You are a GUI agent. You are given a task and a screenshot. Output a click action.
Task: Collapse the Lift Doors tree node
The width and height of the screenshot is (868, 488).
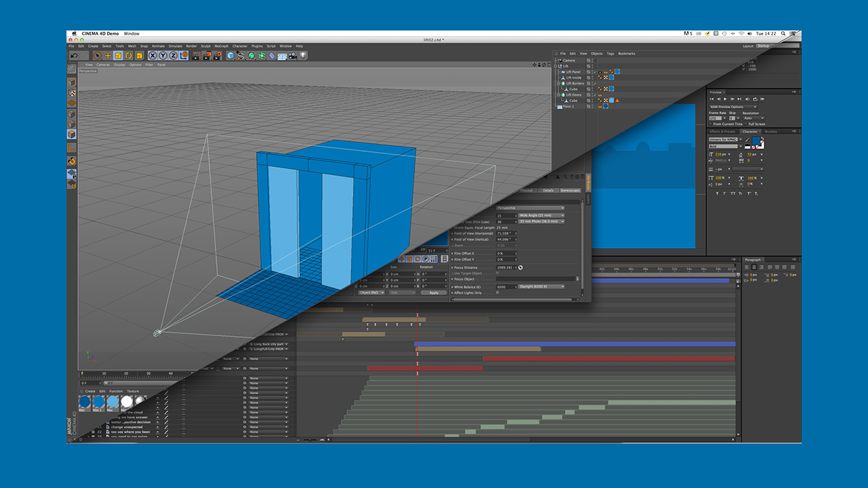[x=558, y=95]
